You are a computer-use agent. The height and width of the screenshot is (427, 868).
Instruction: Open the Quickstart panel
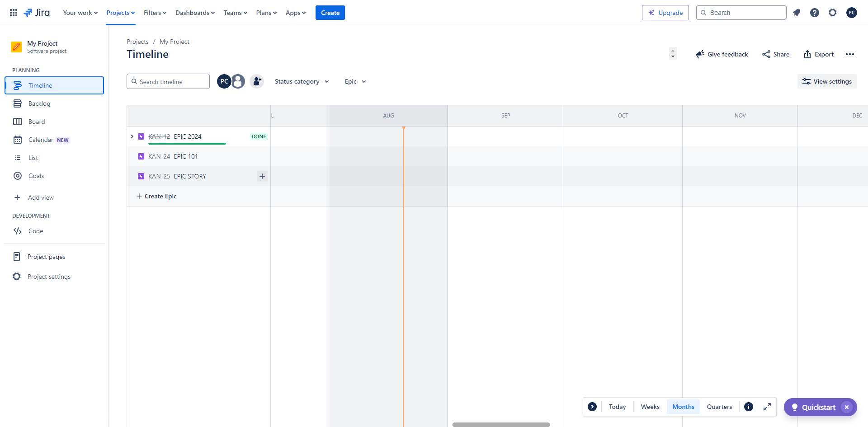(814, 407)
